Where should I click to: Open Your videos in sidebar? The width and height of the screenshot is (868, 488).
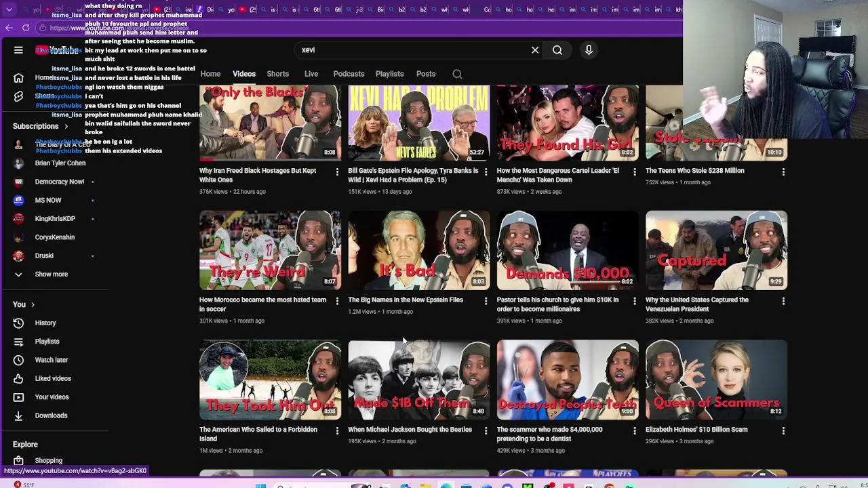[52, 397]
